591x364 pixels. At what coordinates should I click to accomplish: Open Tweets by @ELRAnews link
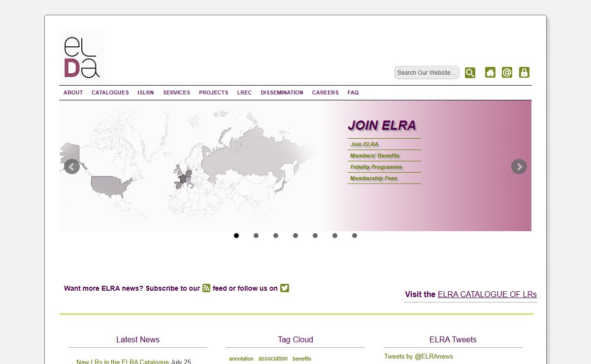419,356
